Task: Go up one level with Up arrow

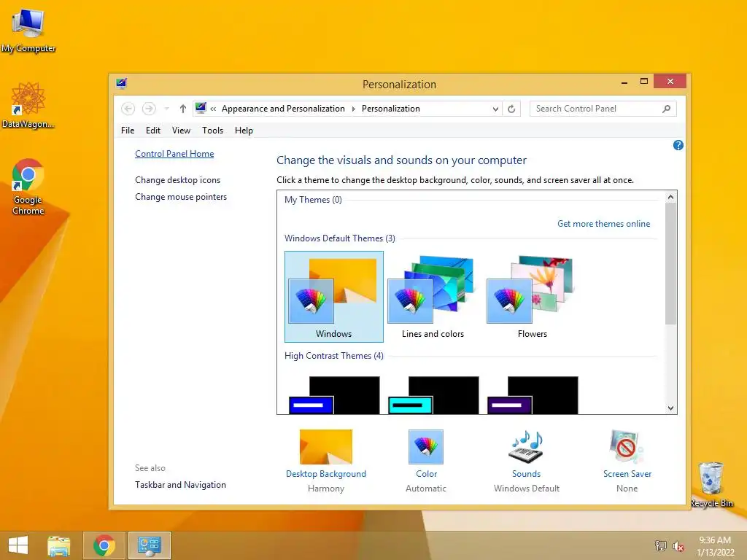Action: pyautogui.click(x=182, y=109)
